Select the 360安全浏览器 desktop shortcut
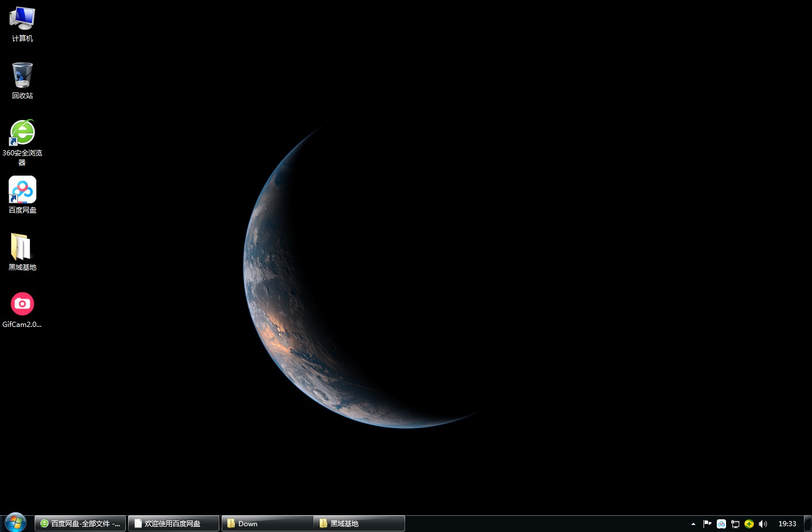Image resolution: width=812 pixels, height=532 pixels. (x=23, y=142)
